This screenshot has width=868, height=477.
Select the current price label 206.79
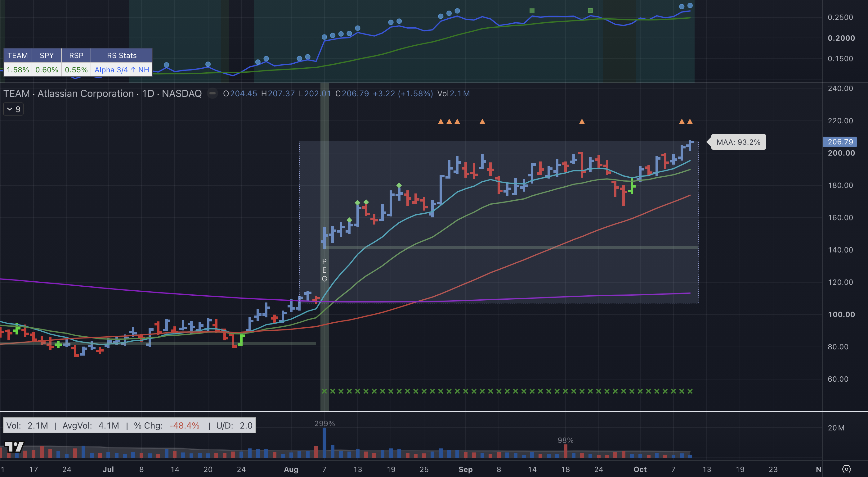[840, 142]
